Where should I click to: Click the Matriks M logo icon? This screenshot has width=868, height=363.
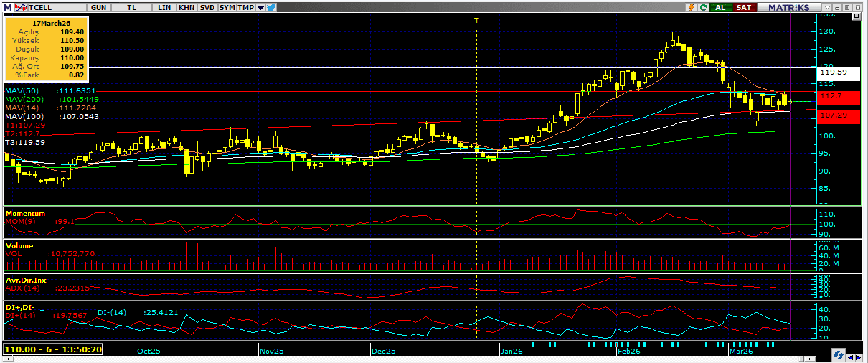(x=8, y=7)
